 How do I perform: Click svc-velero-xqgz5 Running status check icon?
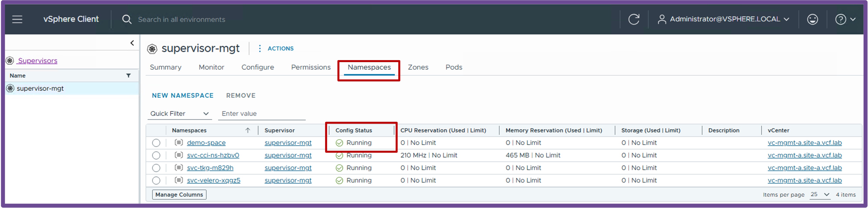[x=339, y=181]
